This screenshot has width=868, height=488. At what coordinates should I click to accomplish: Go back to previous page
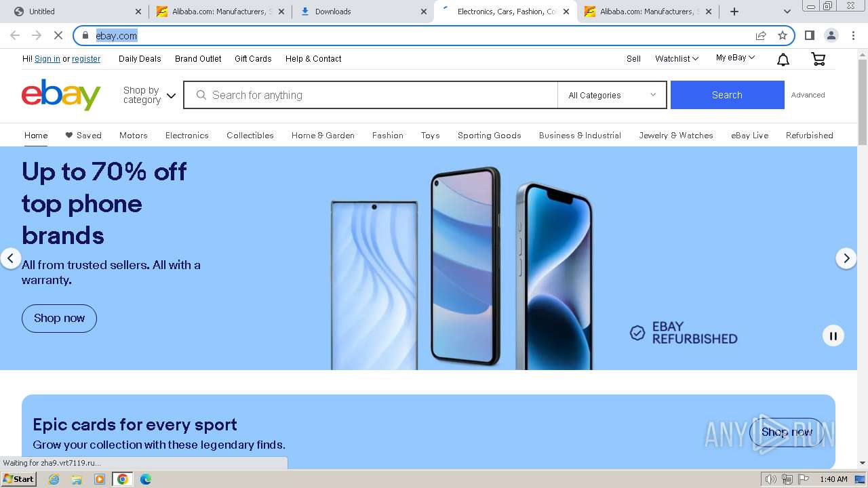[15, 35]
